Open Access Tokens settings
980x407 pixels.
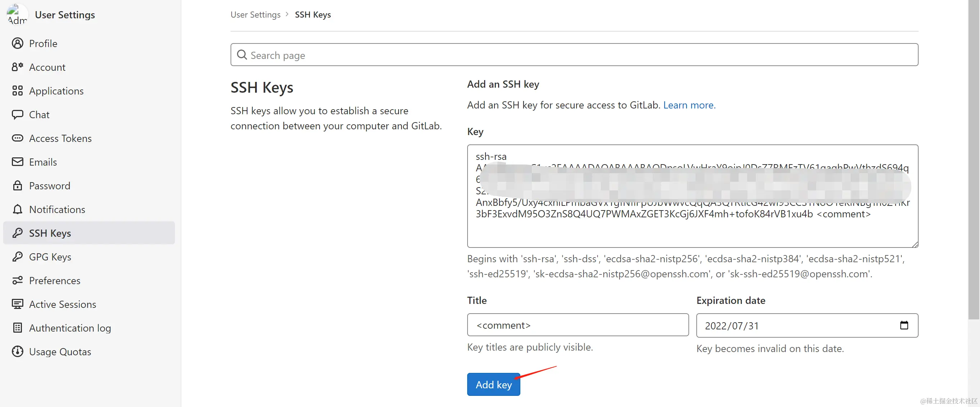(60, 138)
